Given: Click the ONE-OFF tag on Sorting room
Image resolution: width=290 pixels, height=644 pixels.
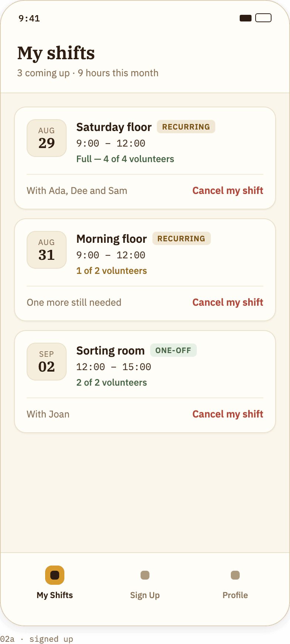Looking at the screenshot, I should [173, 350].
